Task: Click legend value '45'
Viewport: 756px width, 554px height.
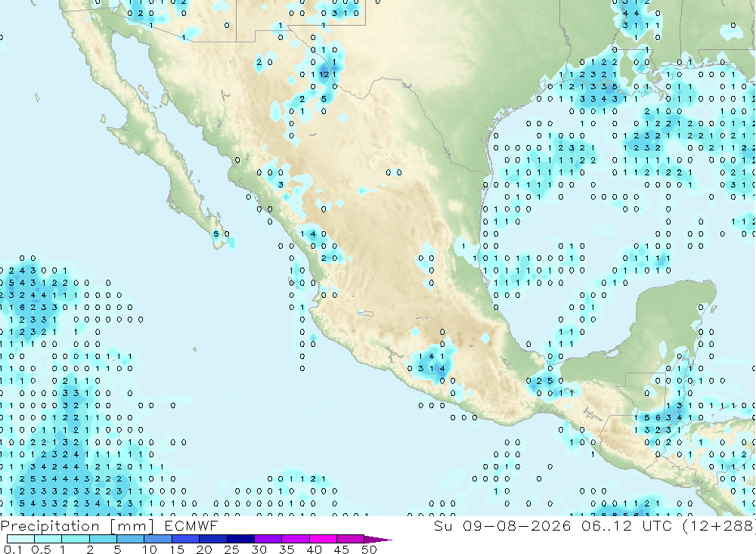Action: [342, 549]
